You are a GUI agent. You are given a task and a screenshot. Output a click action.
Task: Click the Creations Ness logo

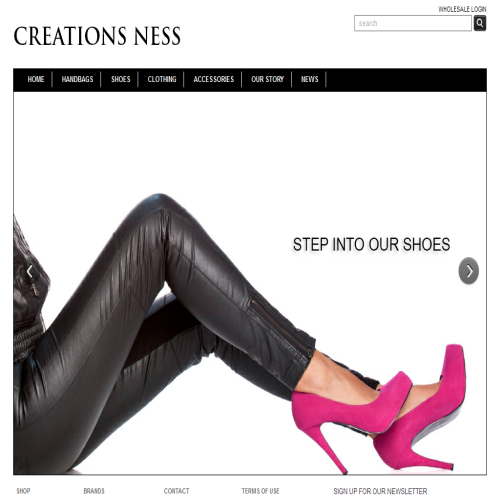point(97,36)
